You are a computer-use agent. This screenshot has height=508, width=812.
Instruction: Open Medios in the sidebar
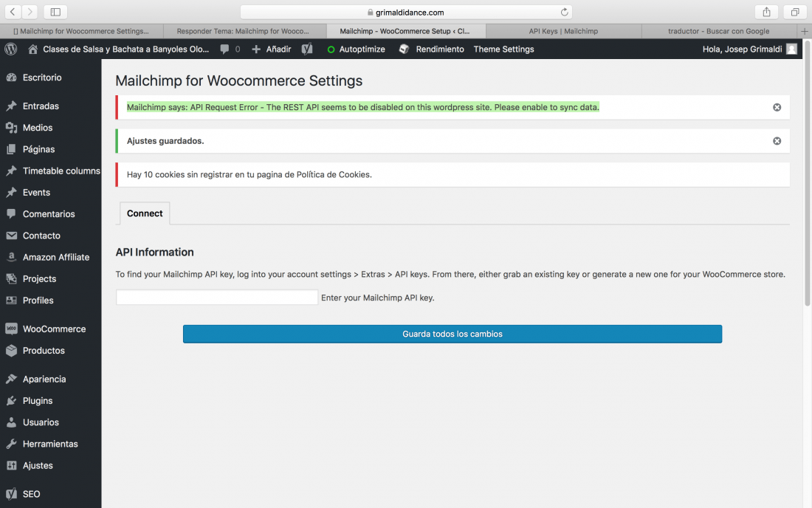[x=38, y=128]
